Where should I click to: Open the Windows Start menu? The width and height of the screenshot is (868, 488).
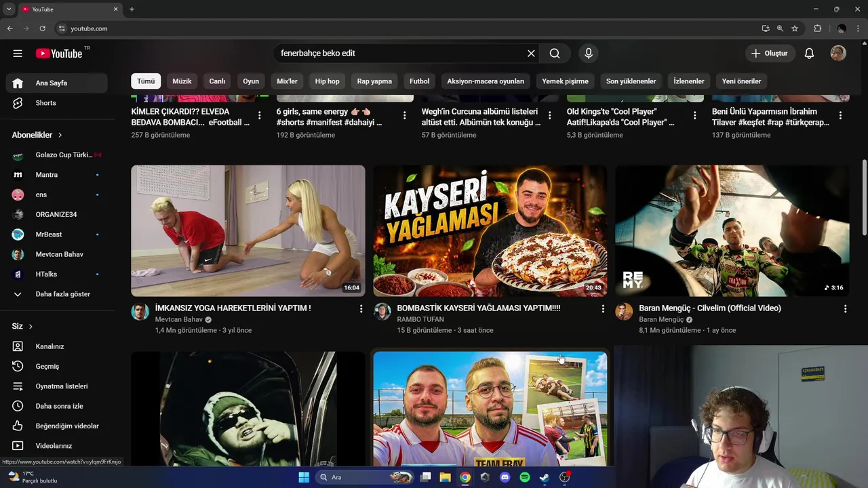[304, 477]
